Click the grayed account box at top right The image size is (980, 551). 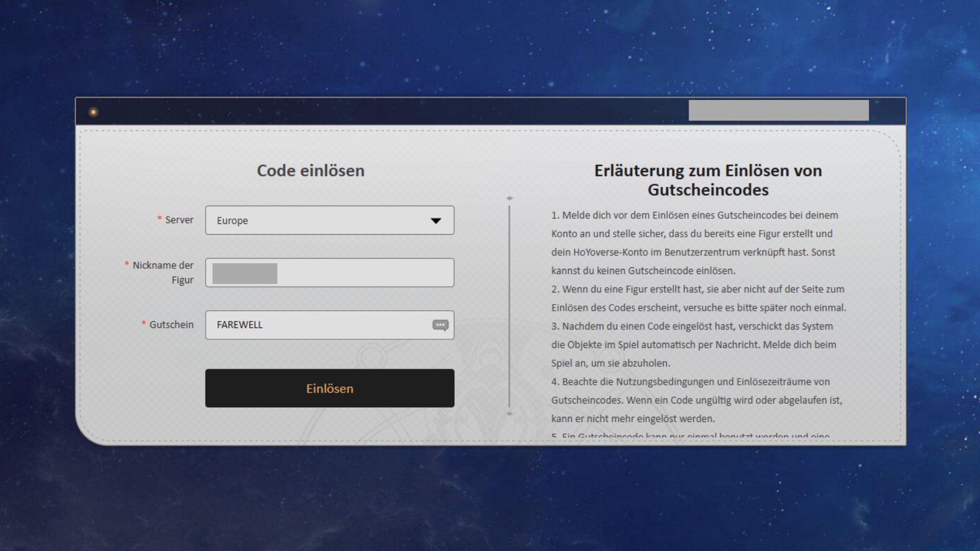tap(779, 111)
